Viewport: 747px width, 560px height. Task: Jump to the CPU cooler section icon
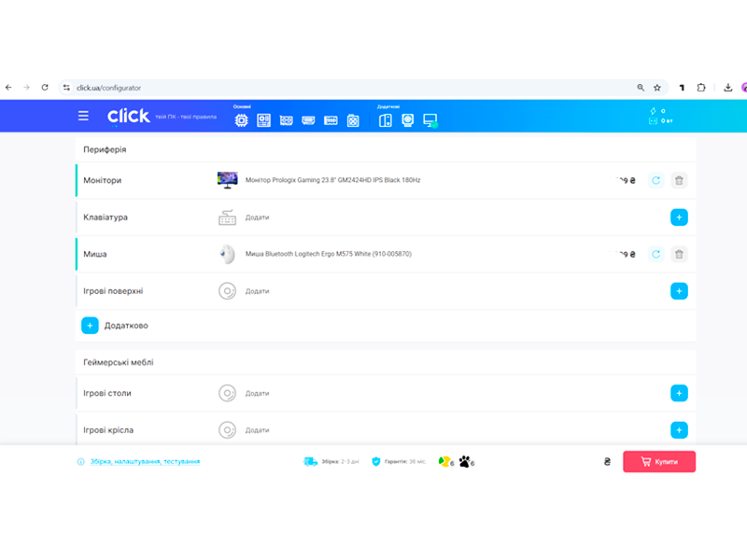[x=407, y=120]
